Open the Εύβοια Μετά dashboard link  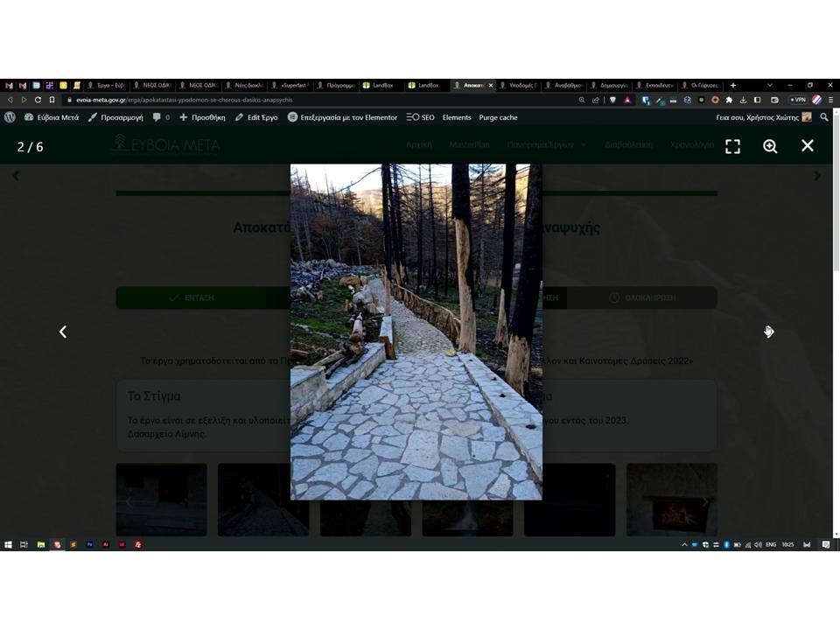52,117
